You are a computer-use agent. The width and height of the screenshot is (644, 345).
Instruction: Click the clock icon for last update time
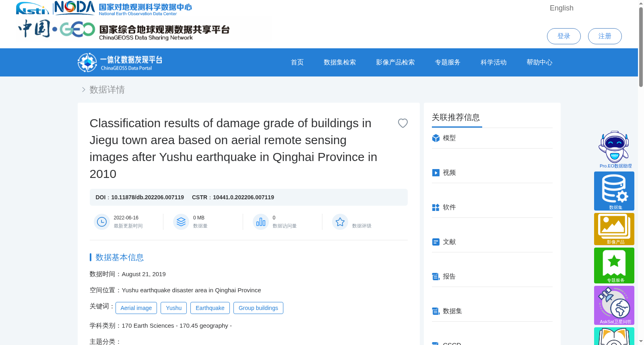(x=102, y=222)
